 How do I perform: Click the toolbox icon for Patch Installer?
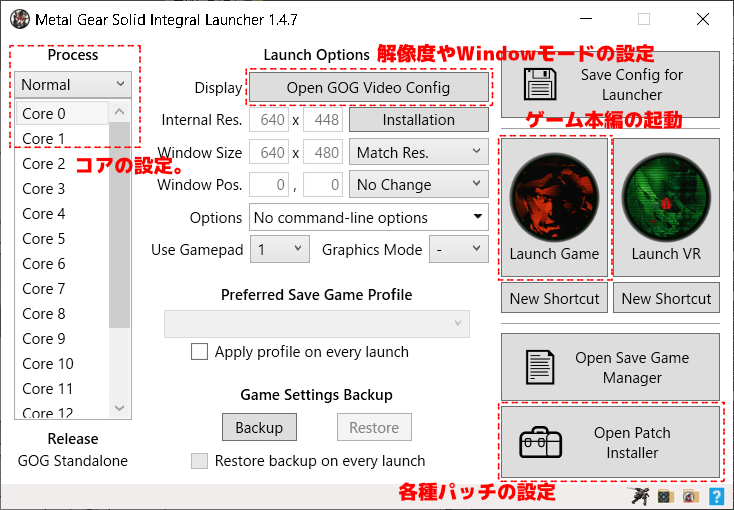coord(540,442)
